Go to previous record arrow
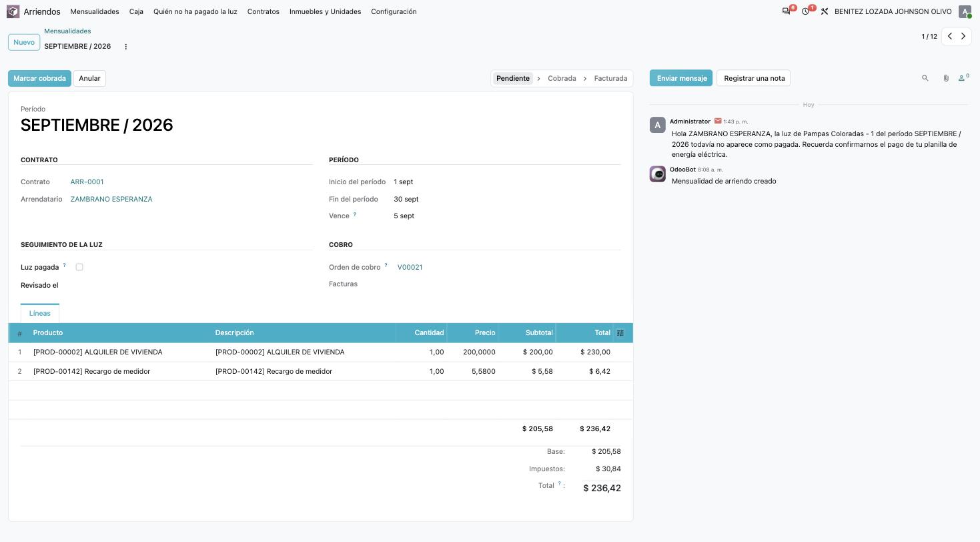The width and height of the screenshot is (980, 542). pyautogui.click(x=950, y=36)
